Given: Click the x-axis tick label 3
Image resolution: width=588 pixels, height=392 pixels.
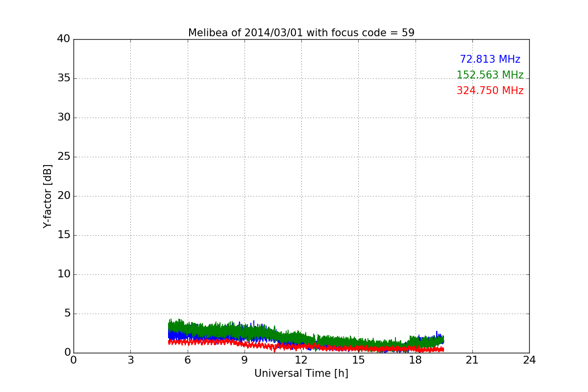Looking at the screenshot, I should tap(130, 360).
